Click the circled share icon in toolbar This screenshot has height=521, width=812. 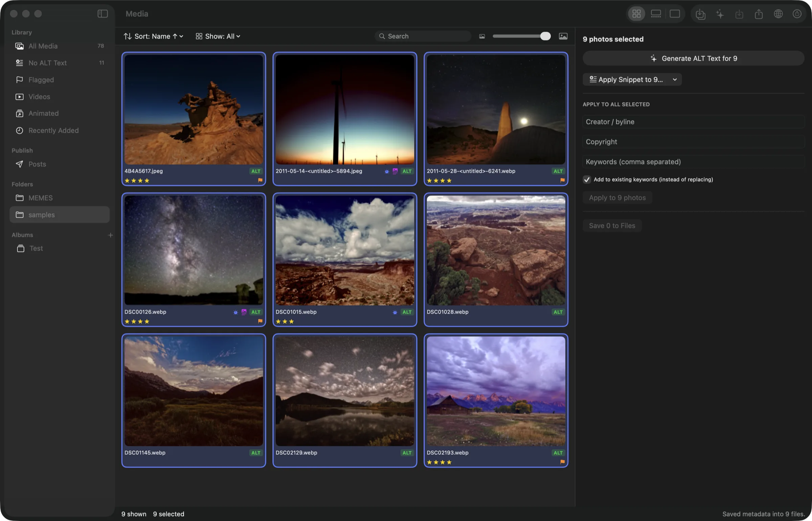[797, 14]
